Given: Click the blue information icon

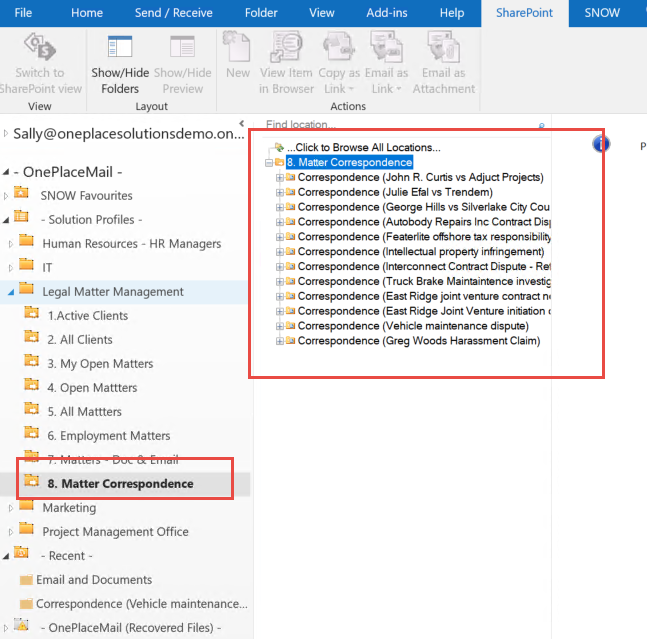Looking at the screenshot, I should tap(601, 144).
